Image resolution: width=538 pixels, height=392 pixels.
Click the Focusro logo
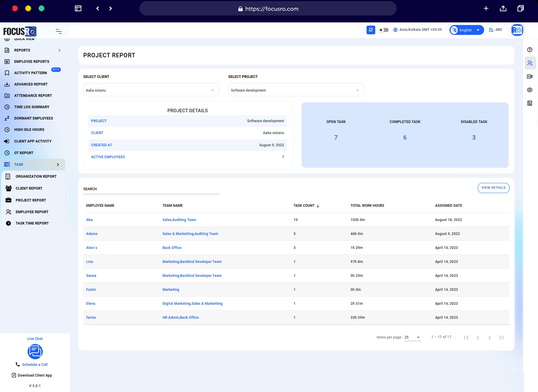(20, 31)
